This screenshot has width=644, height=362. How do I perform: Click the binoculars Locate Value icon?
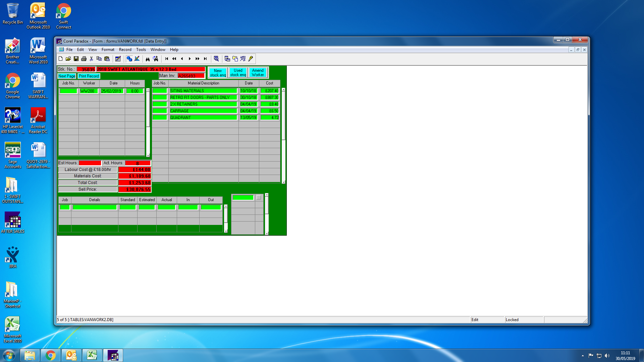tap(148, 59)
